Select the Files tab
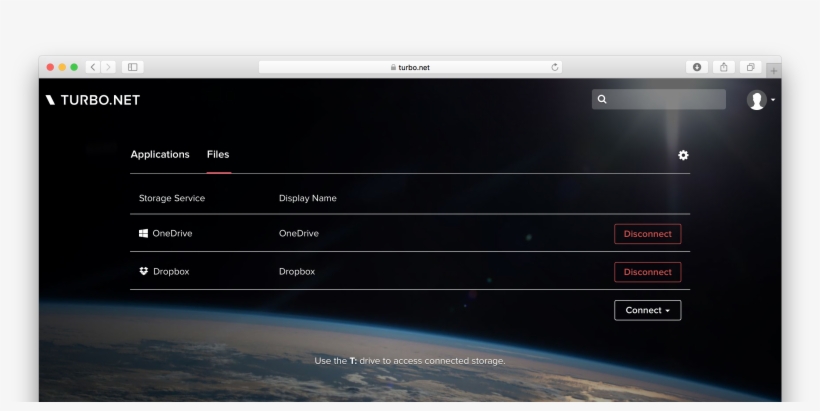Viewport: 820px width, 411px height. [x=218, y=154]
